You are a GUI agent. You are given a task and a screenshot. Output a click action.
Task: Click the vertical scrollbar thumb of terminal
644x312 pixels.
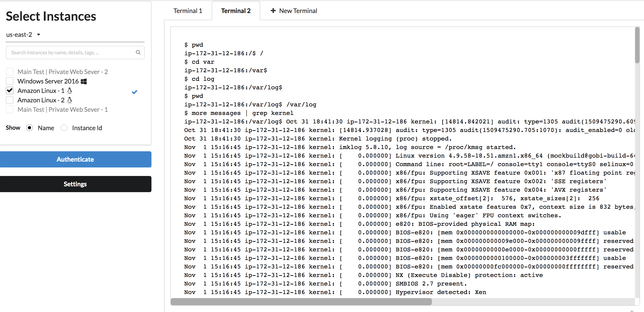637,45
